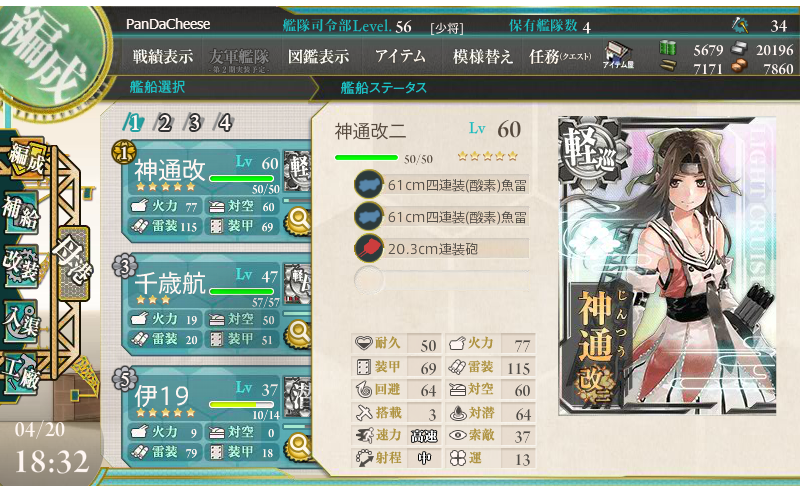Click the empty fourth equipment slot
This screenshot has height=488, width=806.
point(442,280)
